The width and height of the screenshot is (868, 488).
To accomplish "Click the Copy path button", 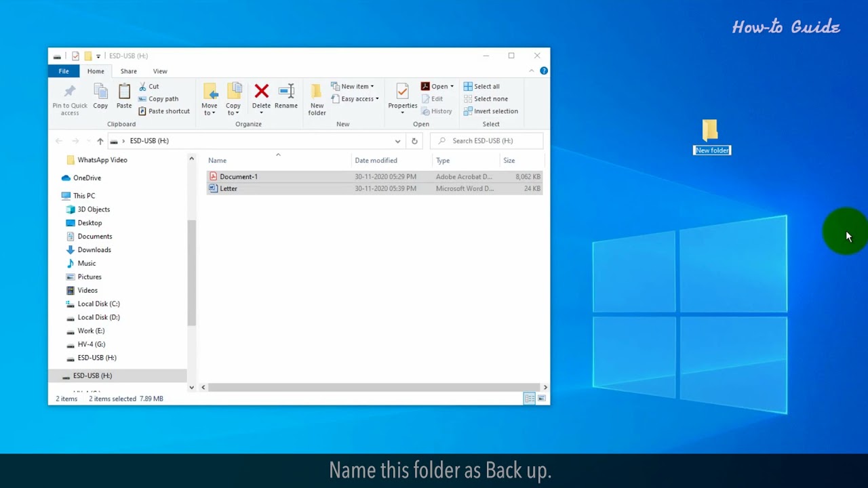I will click(159, 99).
